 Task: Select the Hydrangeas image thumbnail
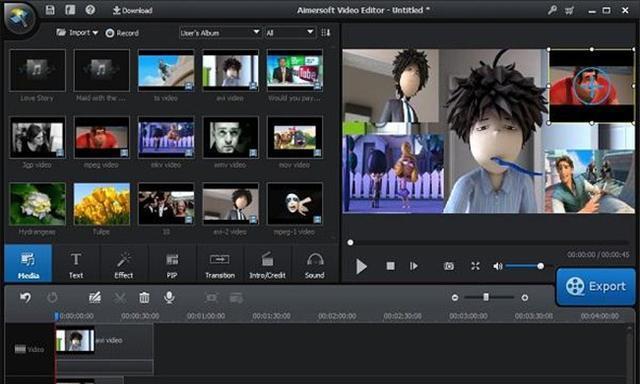pos(37,204)
